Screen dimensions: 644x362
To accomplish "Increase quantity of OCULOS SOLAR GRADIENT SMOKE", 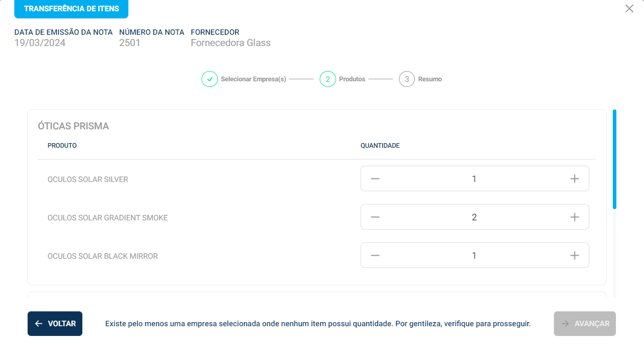I will pyautogui.click(x=574, y=217).
